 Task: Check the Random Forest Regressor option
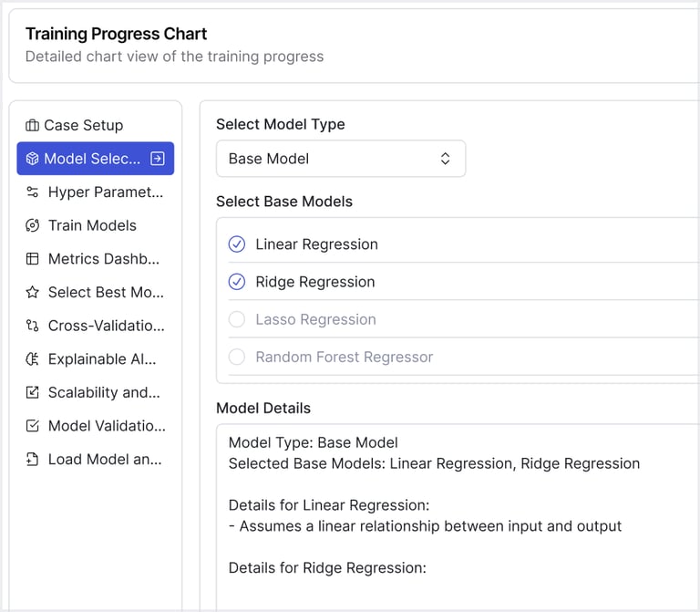(237, 357)
